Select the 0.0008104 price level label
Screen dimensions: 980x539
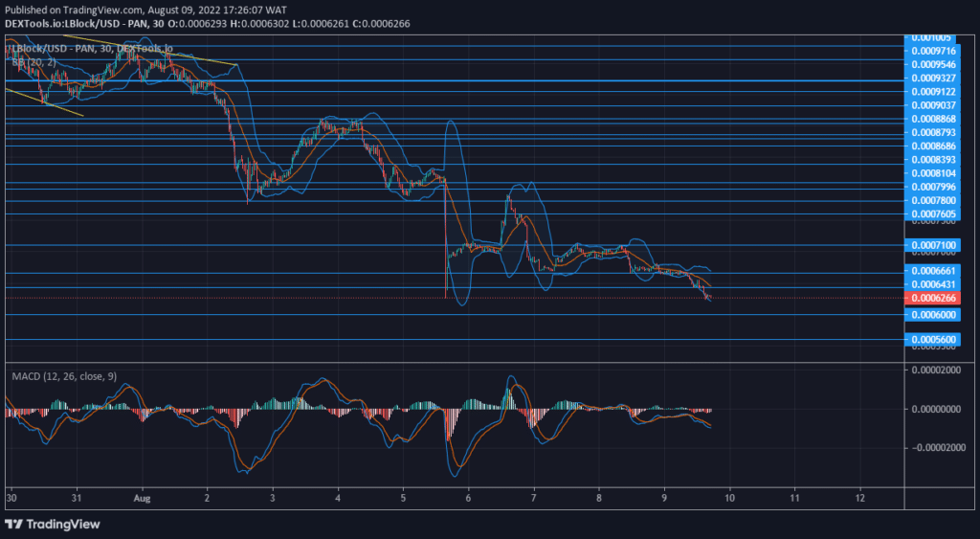tap(933, 173)
